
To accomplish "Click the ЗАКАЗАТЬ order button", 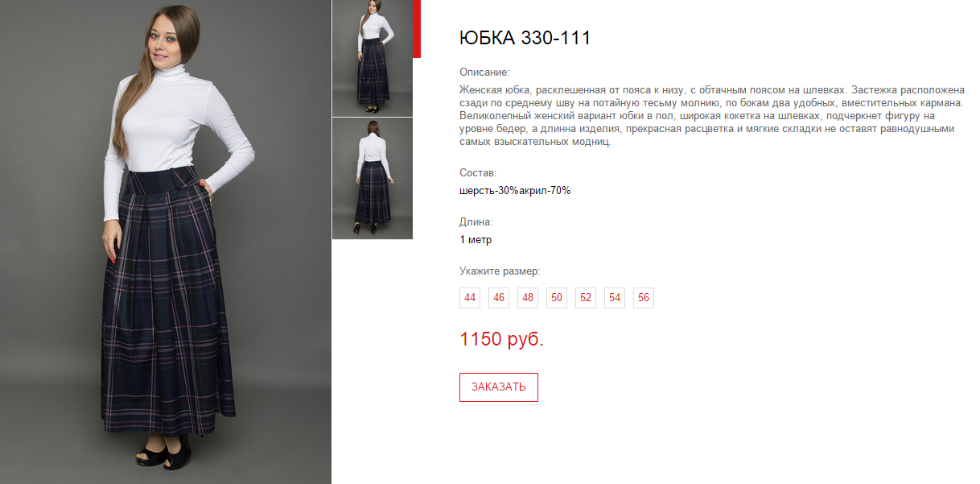I will (499, 387).
